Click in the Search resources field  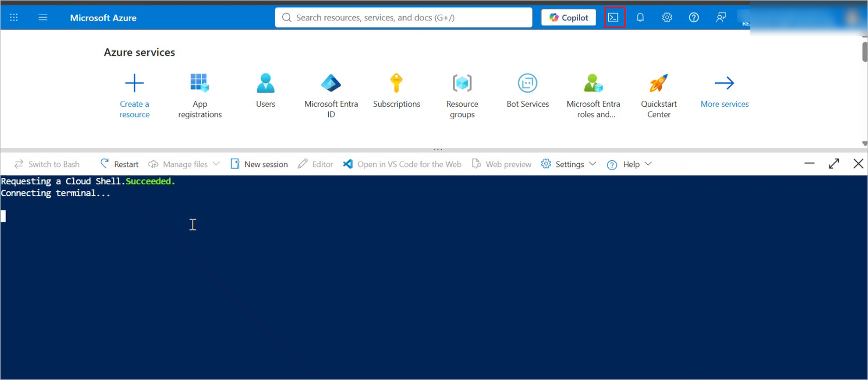404,18
